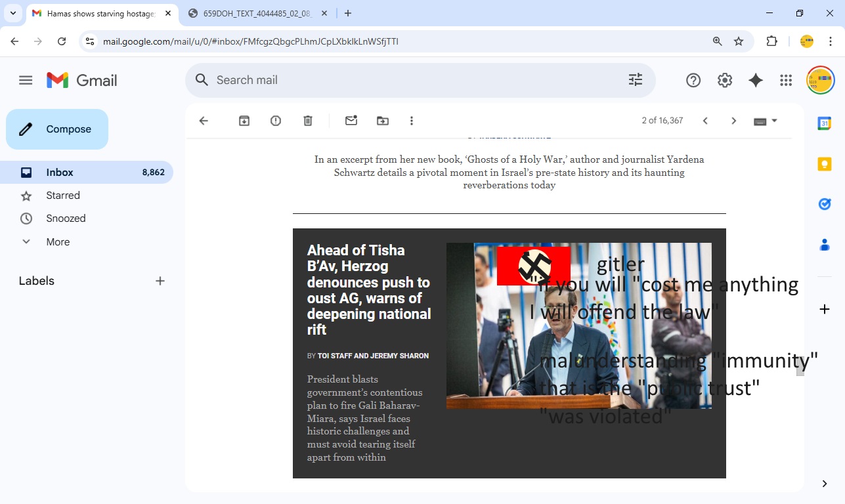845x504 pixels.
Task: Go to the newer email
Action: 705,121
